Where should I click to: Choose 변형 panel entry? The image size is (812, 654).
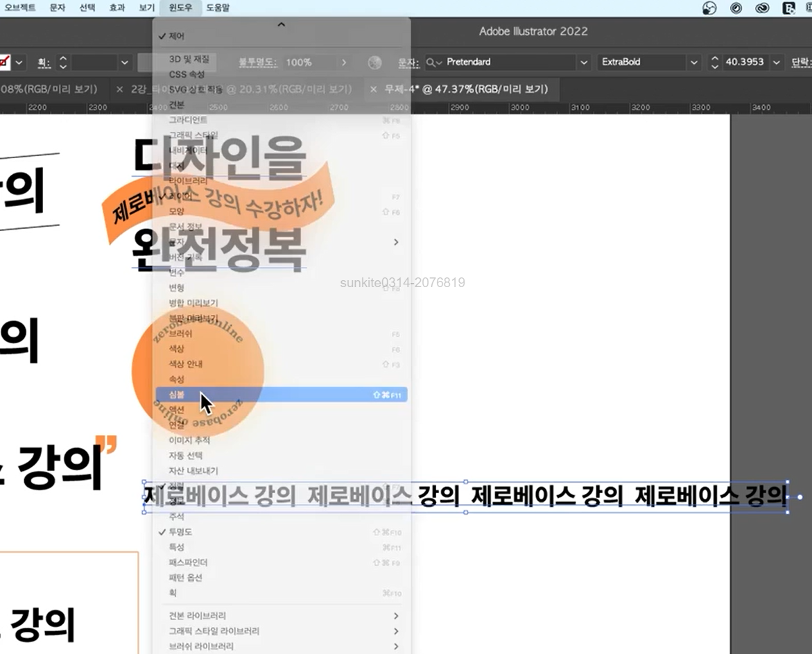(x=282, y=288)
